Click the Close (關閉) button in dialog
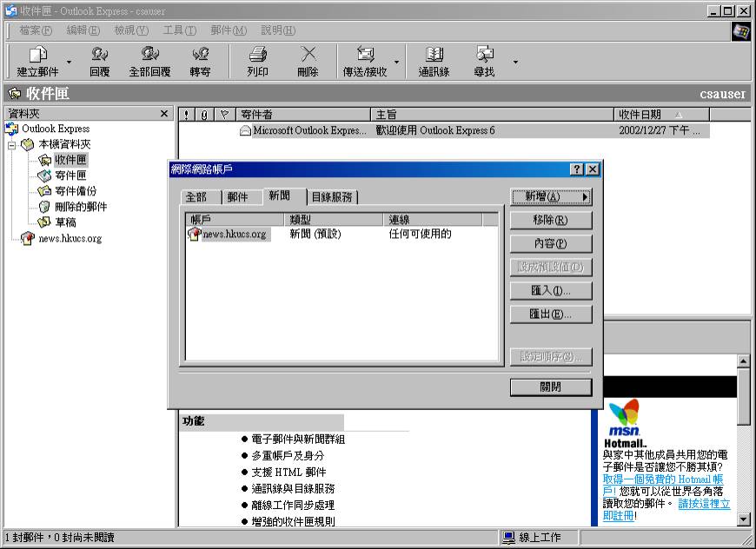The width and height of the screenshot is (756, 549). [551, 387]
